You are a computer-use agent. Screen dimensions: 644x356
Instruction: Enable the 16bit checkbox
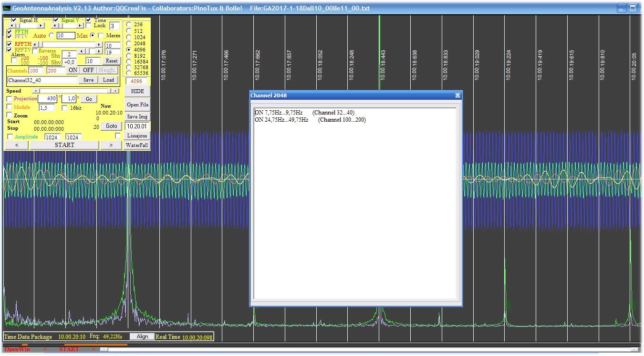[64, 108]
